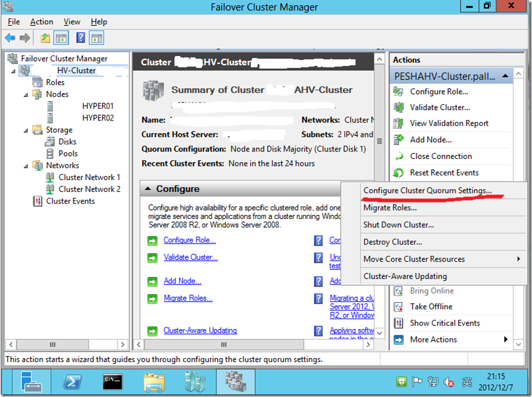Collapse the HV-Cluster tree node
This screenshot has width=532, height=397.
pos(13,71)
